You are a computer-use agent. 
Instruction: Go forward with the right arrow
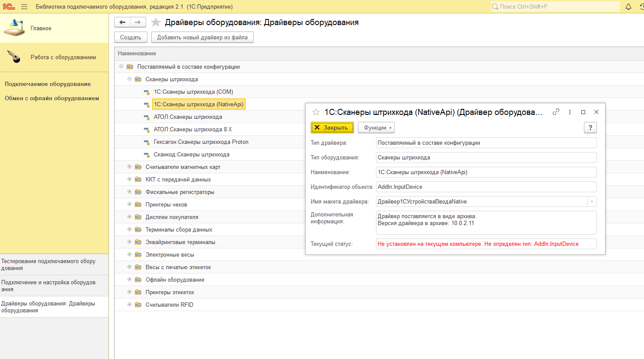(x=138, y=22)
